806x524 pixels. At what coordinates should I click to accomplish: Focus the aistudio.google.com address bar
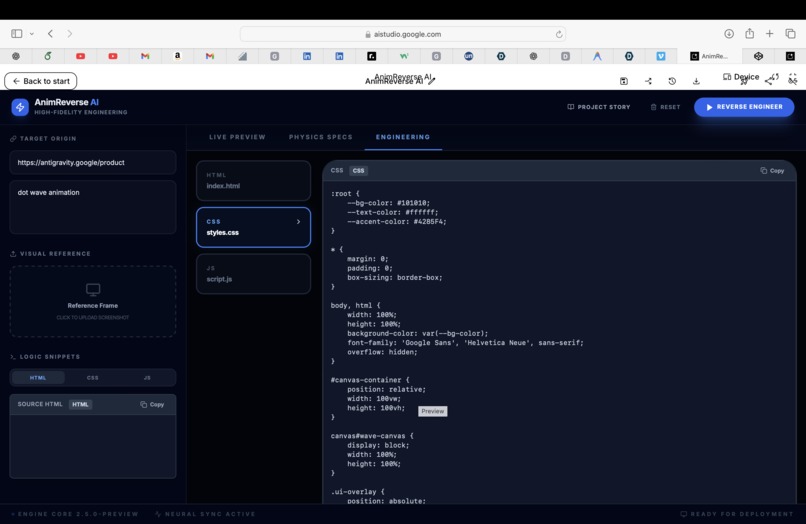point(402,34)
